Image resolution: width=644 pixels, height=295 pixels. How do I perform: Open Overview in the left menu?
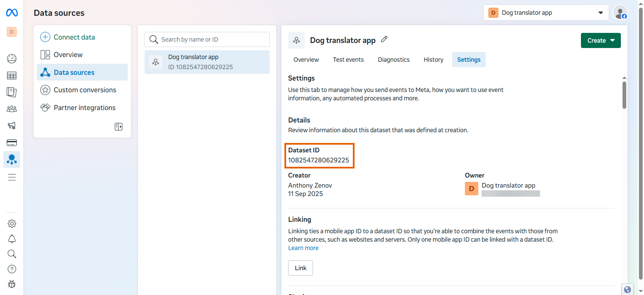(82, 55)
